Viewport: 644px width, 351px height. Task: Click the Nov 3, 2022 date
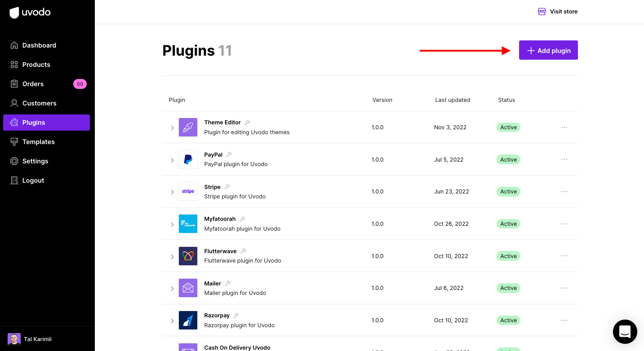[450, 127]
